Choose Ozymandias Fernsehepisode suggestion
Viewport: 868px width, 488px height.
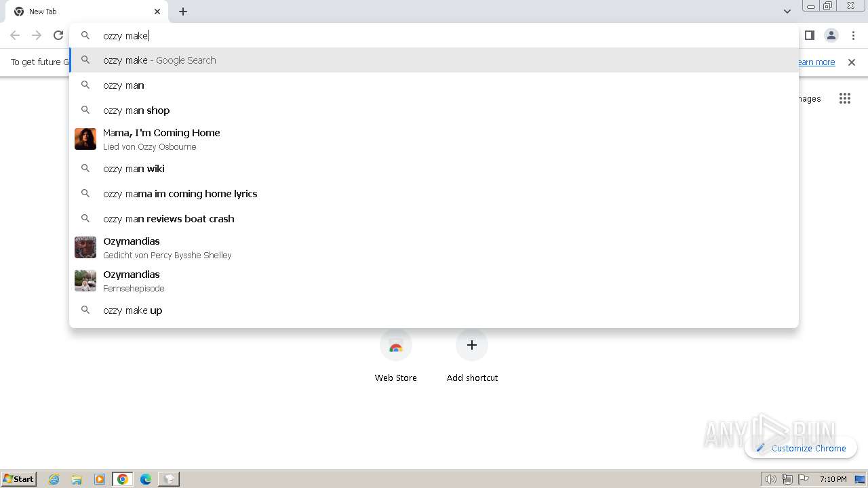434,281
